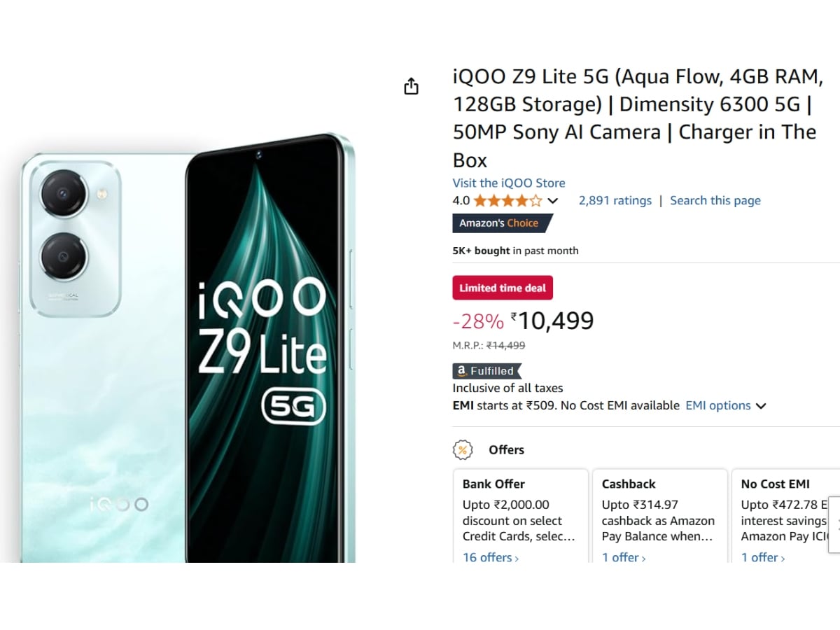The width and height of the screenshot is (840, 630).
Task: Click the Amazon Fulfilled badge icon
Action: pos(486,371)
